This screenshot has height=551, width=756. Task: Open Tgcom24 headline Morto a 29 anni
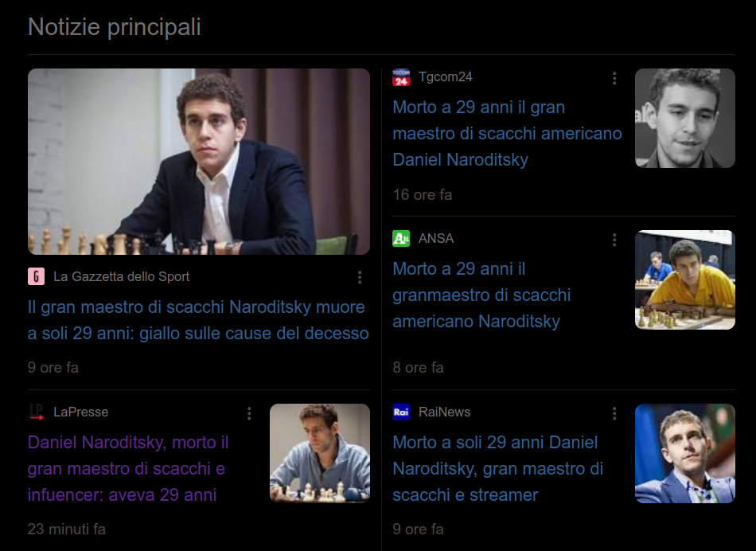click(507, 133)
